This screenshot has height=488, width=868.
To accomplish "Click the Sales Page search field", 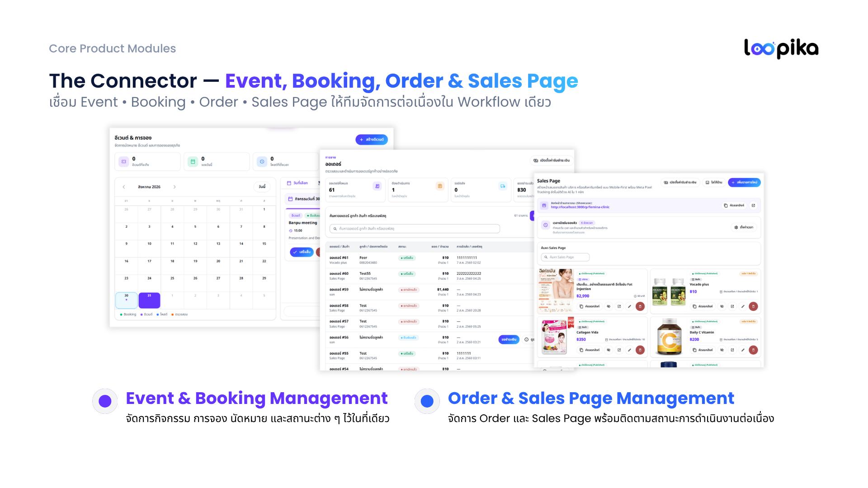I will (565, 257).
